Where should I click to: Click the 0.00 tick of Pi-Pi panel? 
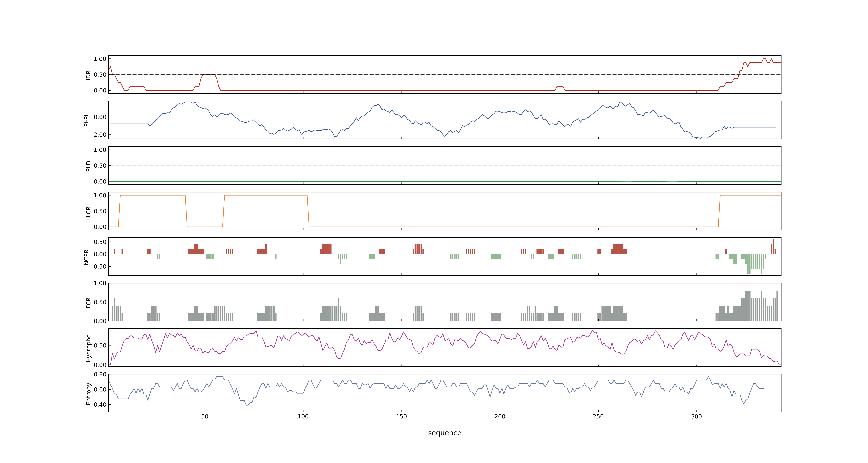click(x=100, y=117)
